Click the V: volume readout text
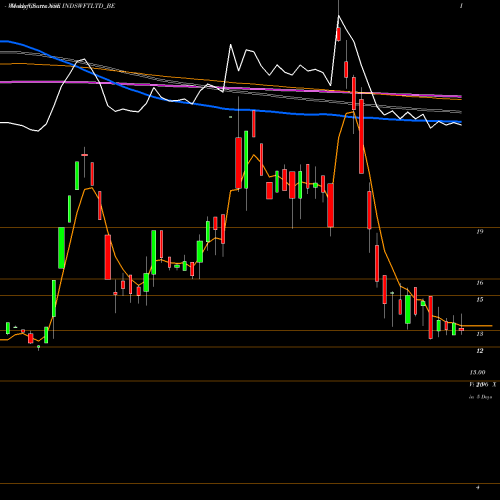 point(482,385)
